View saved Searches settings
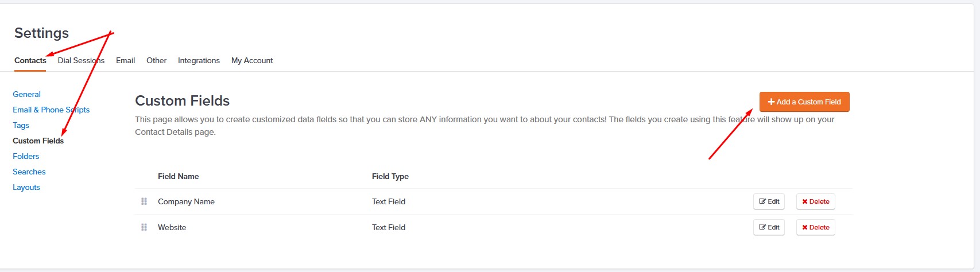This screenshot has width=980, height=272. (29, 172)
